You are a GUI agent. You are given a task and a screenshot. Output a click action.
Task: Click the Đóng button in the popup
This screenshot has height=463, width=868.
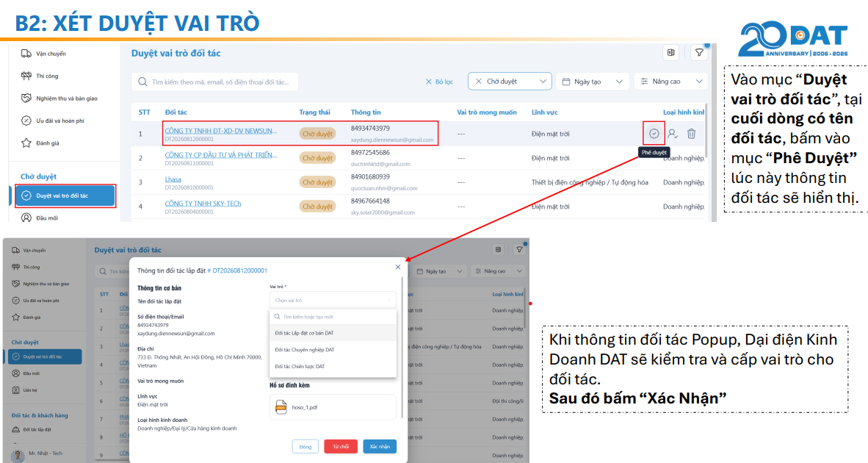click(305, 446)
